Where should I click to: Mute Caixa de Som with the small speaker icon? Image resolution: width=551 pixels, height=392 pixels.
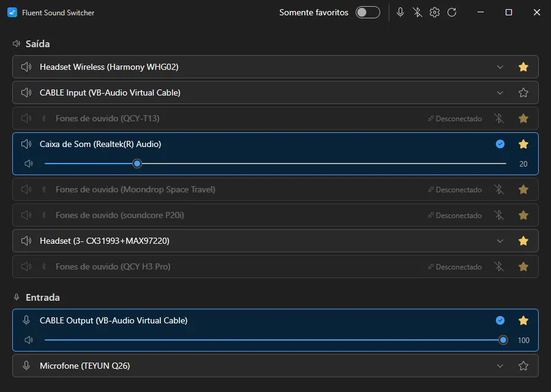28,164
